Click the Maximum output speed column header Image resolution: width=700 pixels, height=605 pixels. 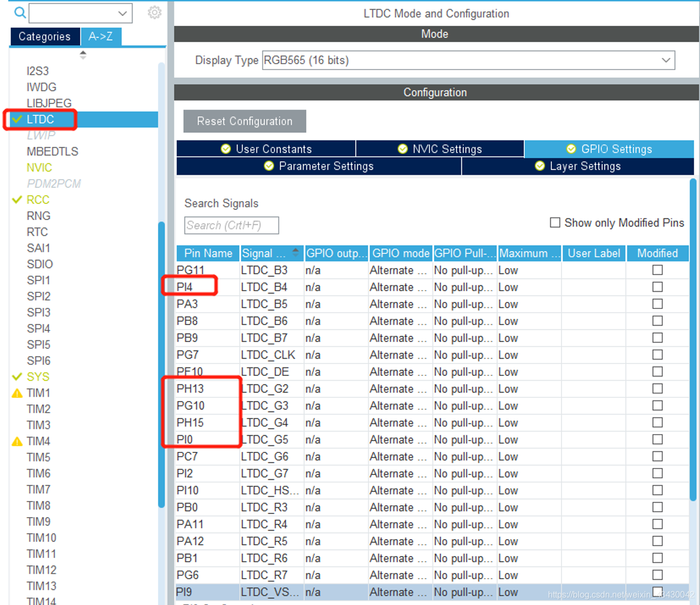pos(529,253)
